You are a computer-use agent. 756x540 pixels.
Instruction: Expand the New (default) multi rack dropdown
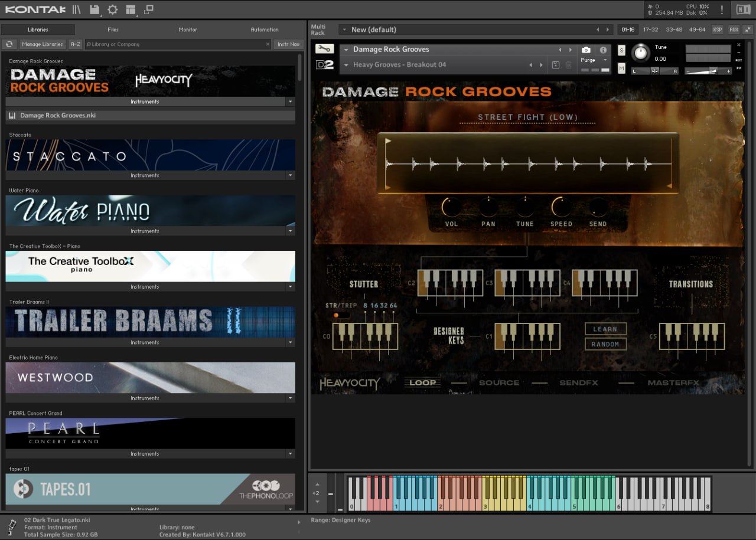pos(344,30)
